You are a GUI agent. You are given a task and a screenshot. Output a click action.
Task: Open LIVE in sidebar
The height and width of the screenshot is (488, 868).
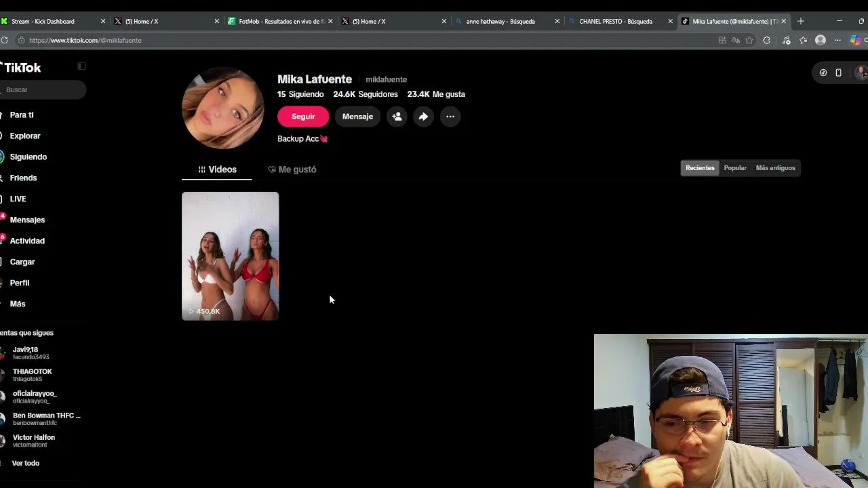[18, 199]
